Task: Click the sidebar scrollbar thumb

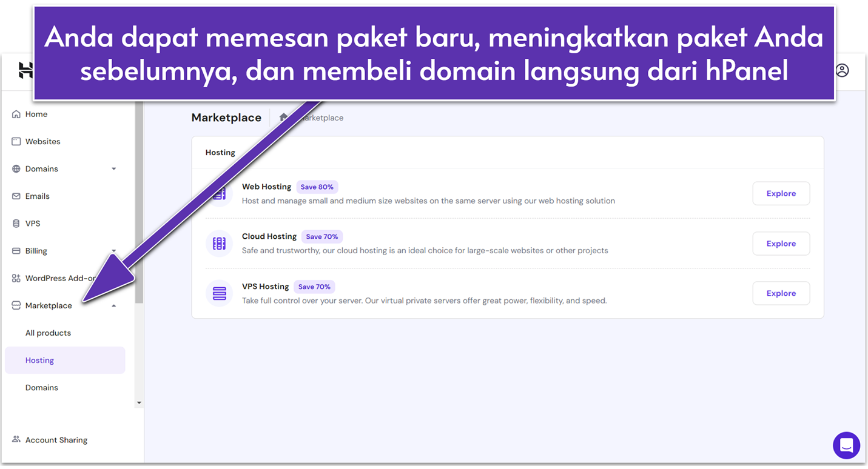Action: (x=140, y=200)
